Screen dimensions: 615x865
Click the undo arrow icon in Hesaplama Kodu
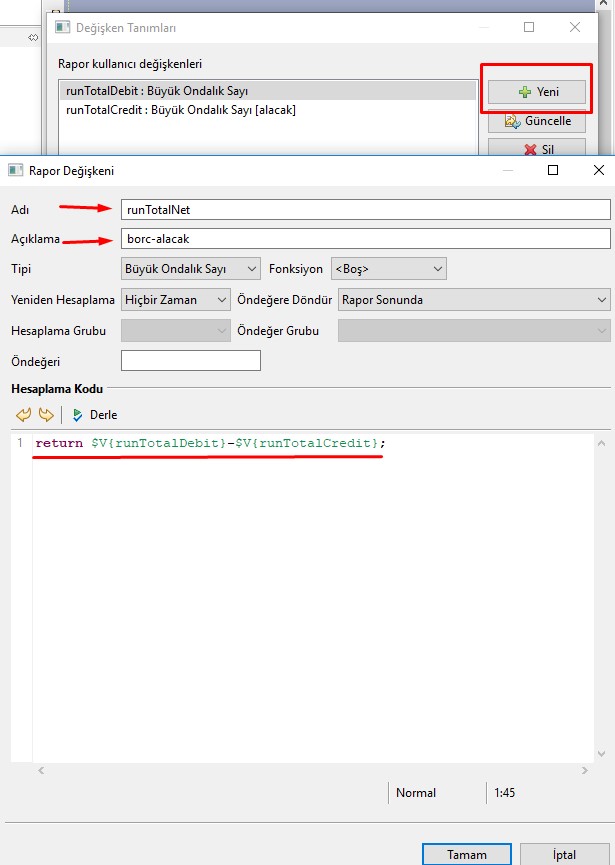(x=24, y=415)
